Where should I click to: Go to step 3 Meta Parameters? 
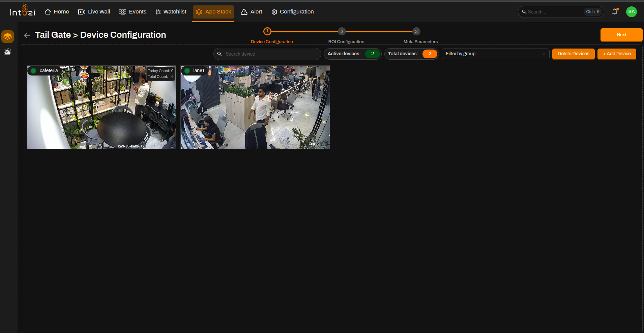click(416, 31)
